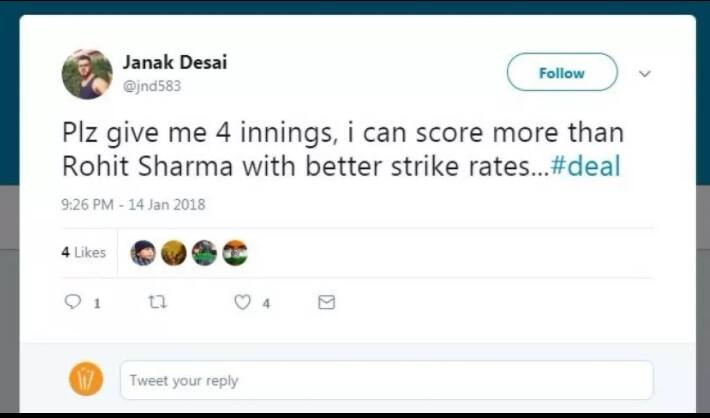Click the envelope direct message icon

(x=326, y=302)
